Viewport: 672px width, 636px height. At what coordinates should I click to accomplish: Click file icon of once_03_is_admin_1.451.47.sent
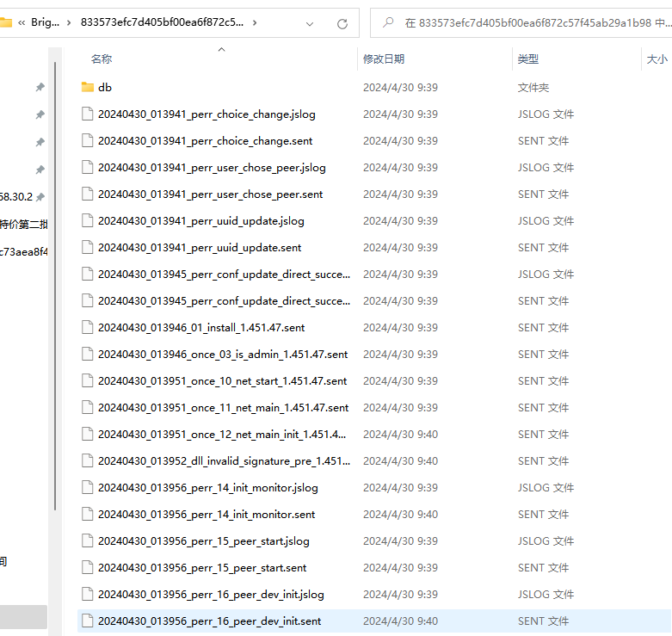pyautogui.click(x=88, y=354)
